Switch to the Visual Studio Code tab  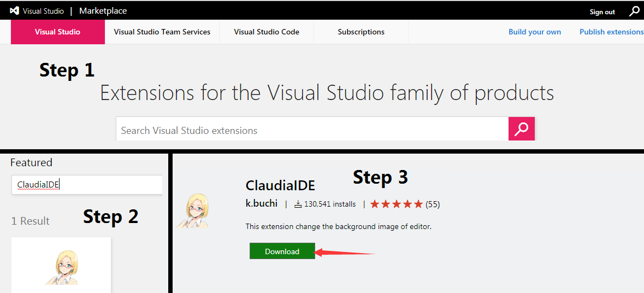[267, 32]
